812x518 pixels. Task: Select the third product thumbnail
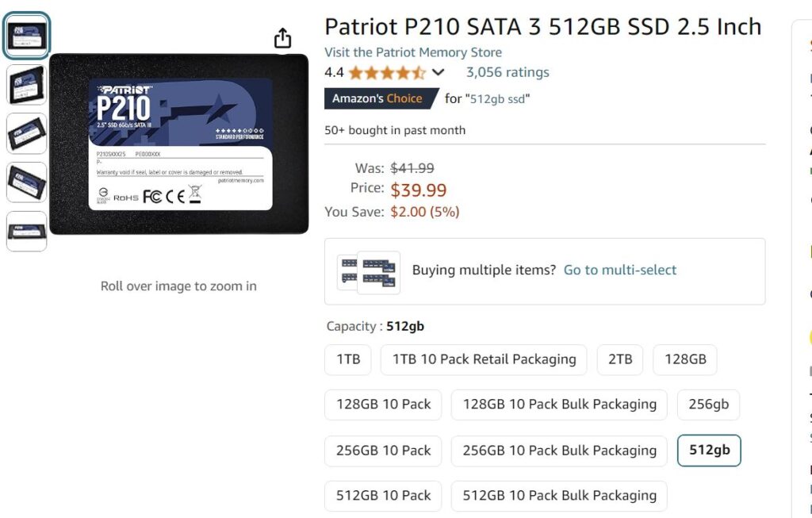[27, 133]
